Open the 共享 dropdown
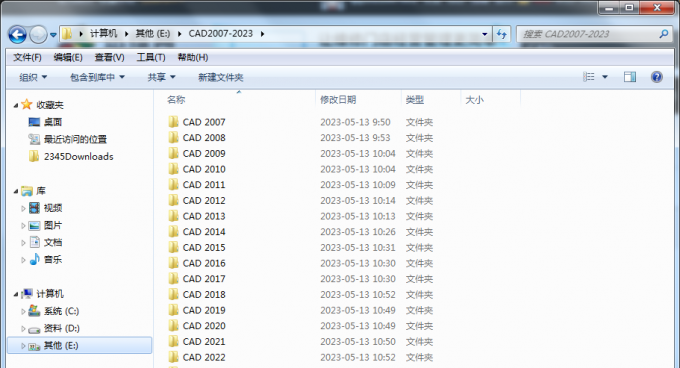Screen dimensions: 680x368 coord(161,77)
